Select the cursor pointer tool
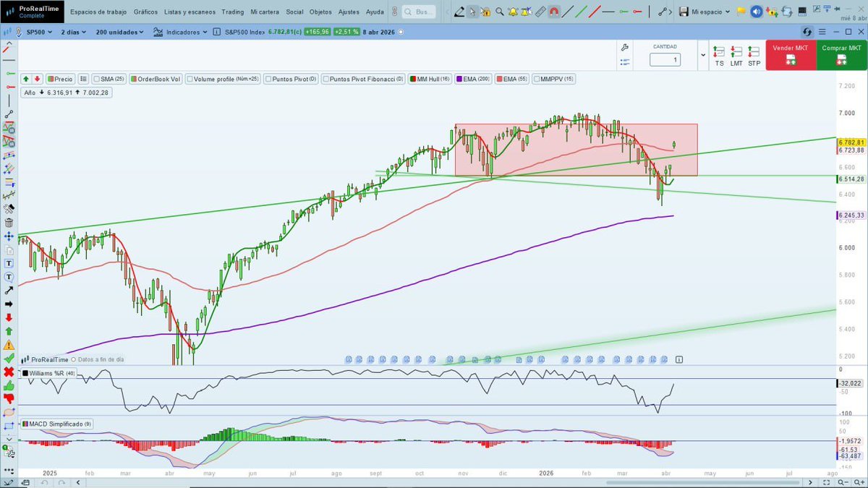The image size is (868, 488). (x=472, y=12)
